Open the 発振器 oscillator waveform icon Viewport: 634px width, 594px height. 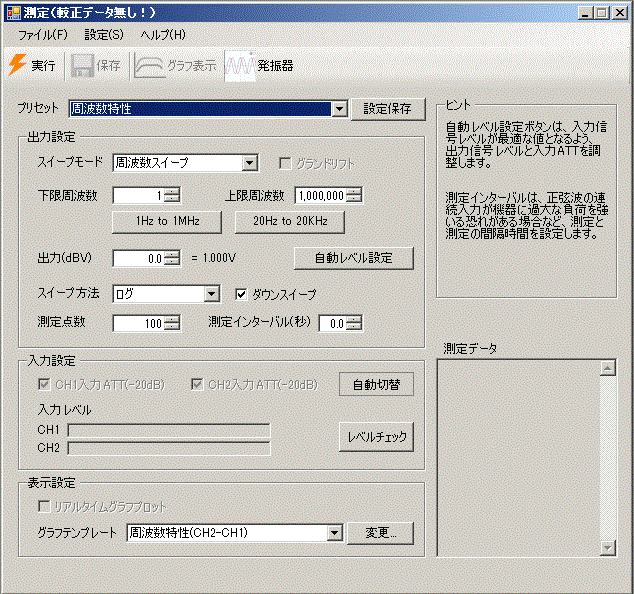(x=240, y=66)
